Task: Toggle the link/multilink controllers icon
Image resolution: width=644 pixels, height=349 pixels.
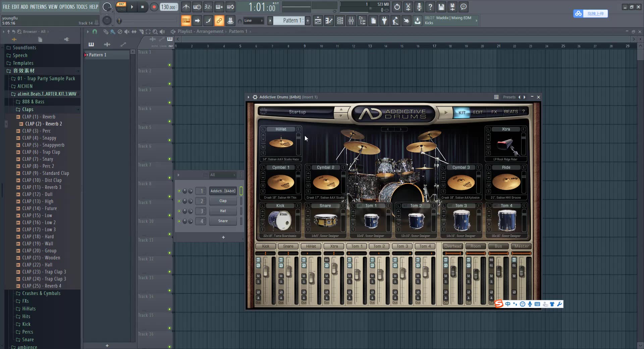Action: point(219,21)
